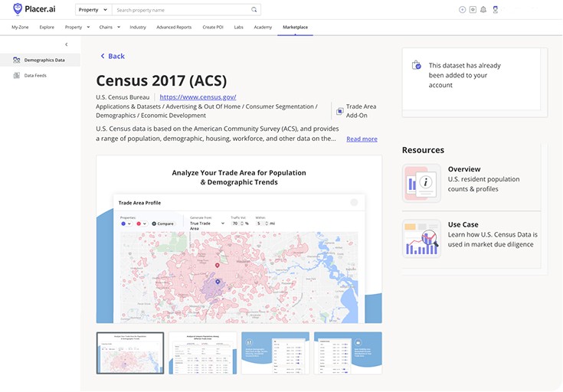Click the red map pin marker
The image size is (563, 392).
click(x=218, y=265)
